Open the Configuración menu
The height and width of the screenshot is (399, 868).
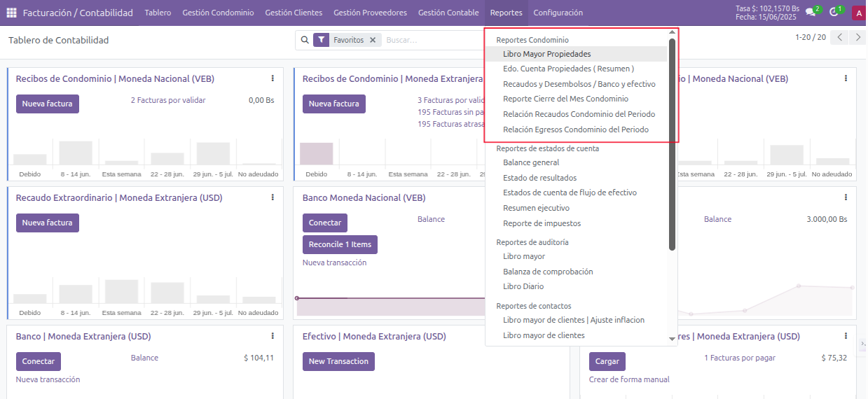click(558, 13)
